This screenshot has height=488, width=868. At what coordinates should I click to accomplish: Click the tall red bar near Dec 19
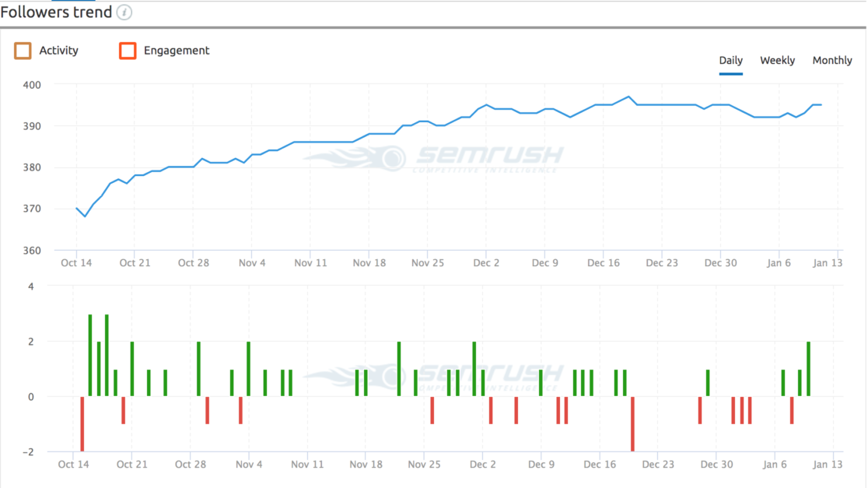(x=632, y=423)
